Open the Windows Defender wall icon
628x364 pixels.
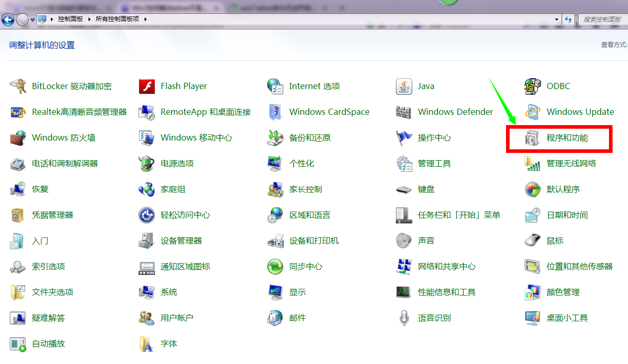[x=404, y=112]
